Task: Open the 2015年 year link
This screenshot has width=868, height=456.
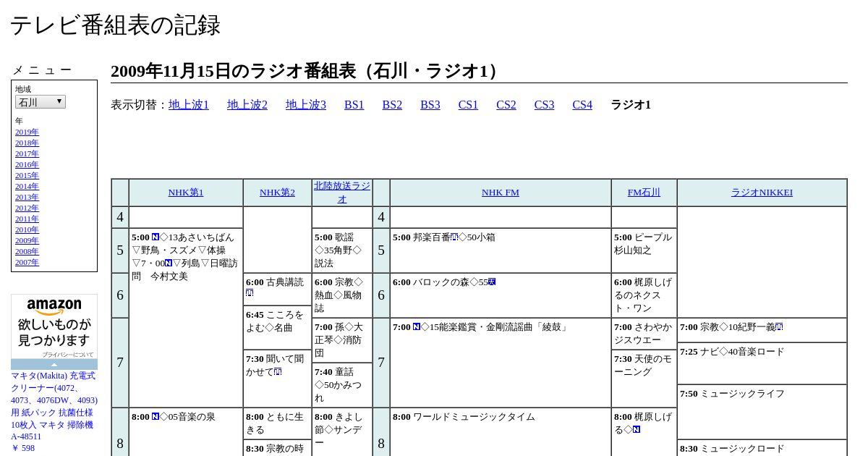Action: (27, 175)
